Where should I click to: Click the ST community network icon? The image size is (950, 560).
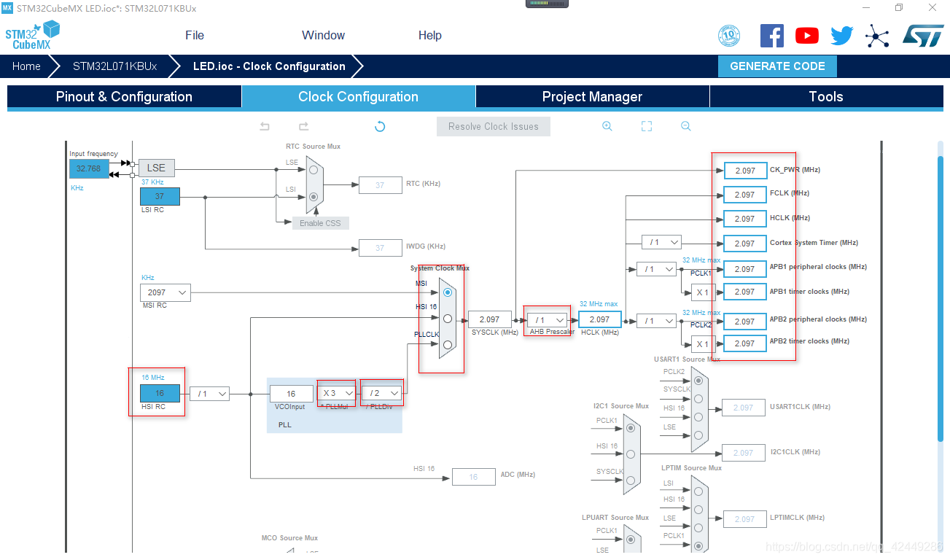(877, 36)
